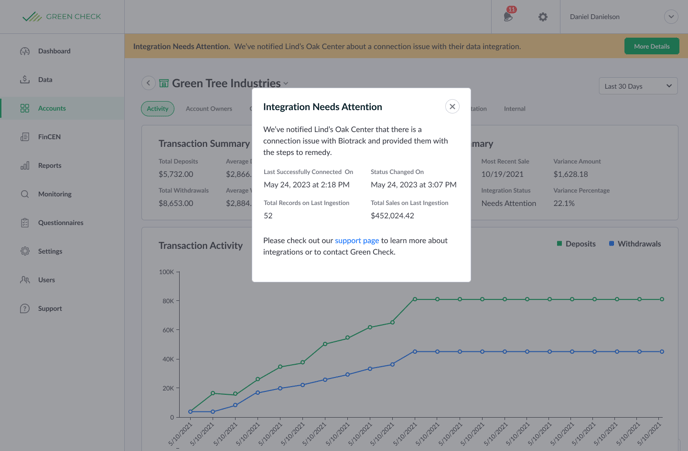Expand the Green Tree Industries account switcher
Image resolution: width=688 pixels, height=451 pixels.
click(x=286, y=83)
